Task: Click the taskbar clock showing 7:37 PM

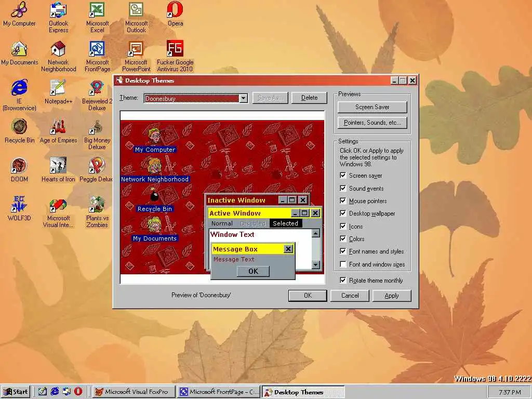Action: [x=510, y=392]
